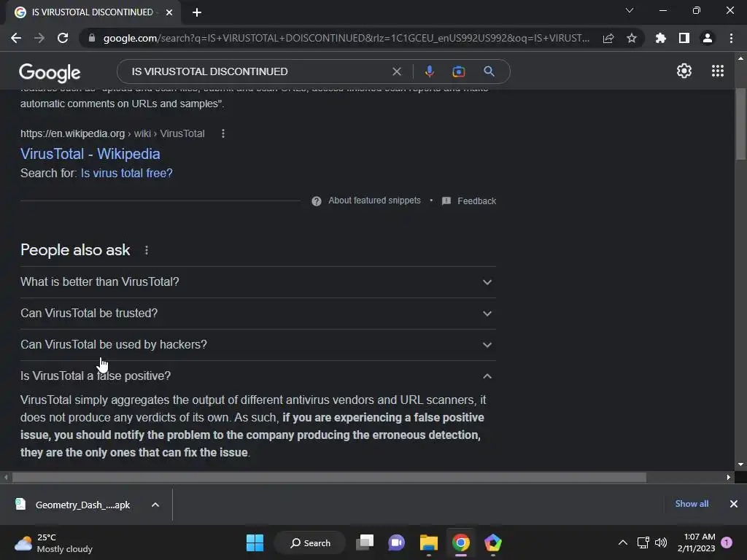The width and height of the screenshot is (747, 560).
Task: Click the address bar URL
Action: [347, 38]
